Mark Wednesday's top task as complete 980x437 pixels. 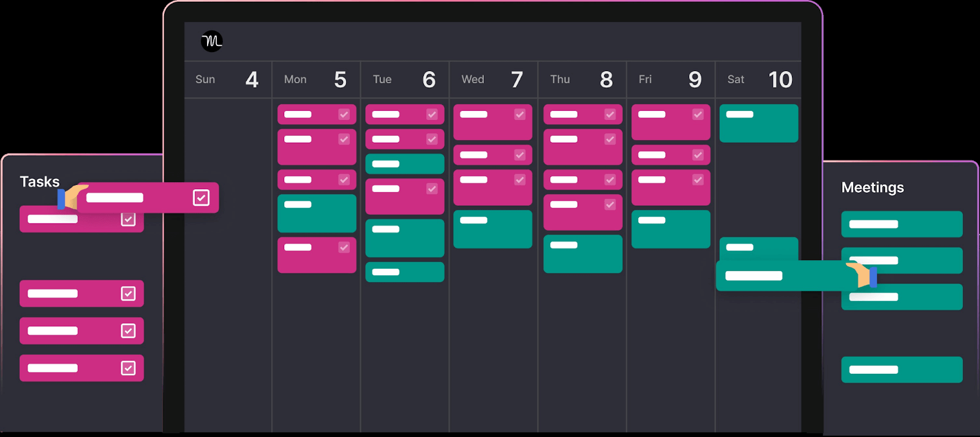pos(519,114)
